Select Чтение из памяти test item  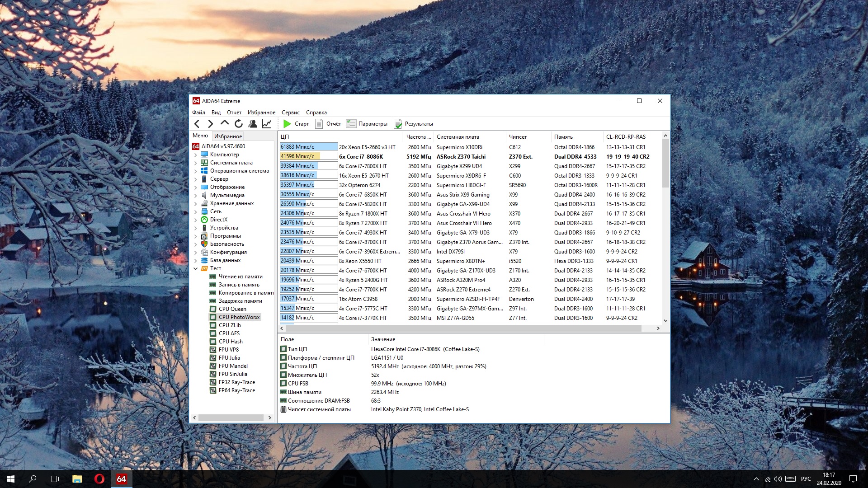(x=240, y=277)
